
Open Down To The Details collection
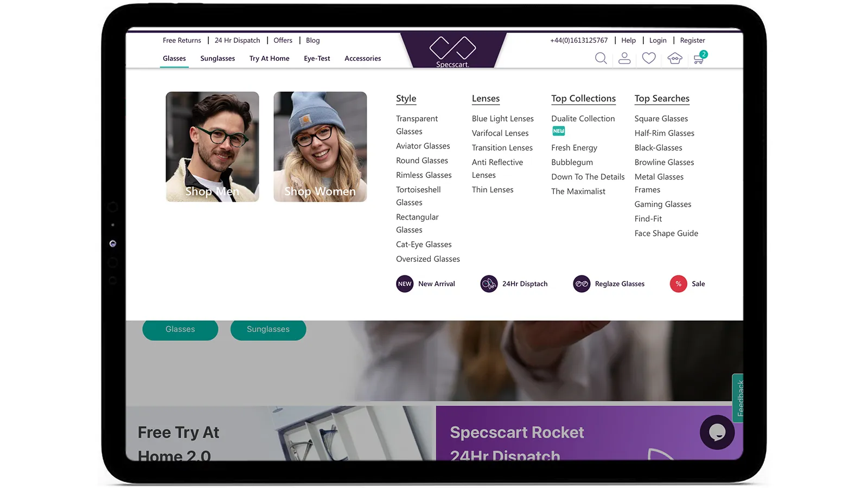588,177
